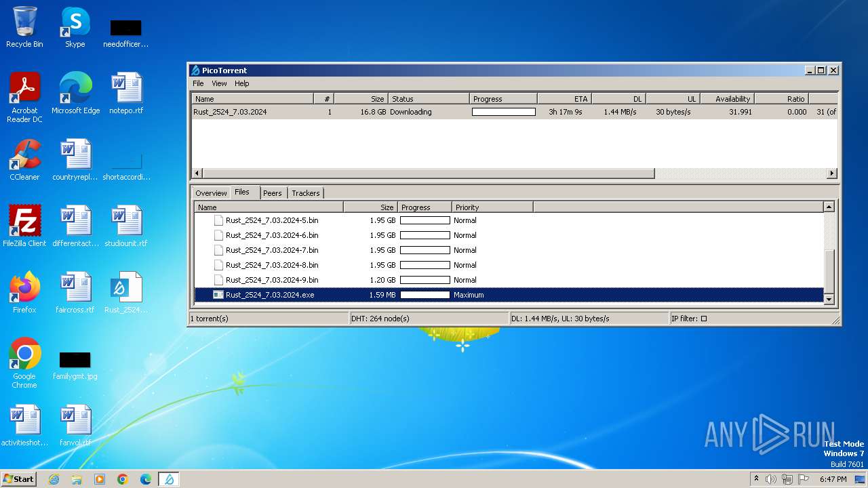
Task: Switch to the Trackers tab
Action: [305, 193]
